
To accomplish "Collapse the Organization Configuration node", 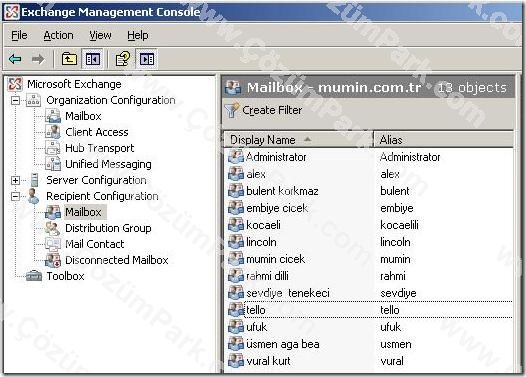I will (x=15, y=100).
